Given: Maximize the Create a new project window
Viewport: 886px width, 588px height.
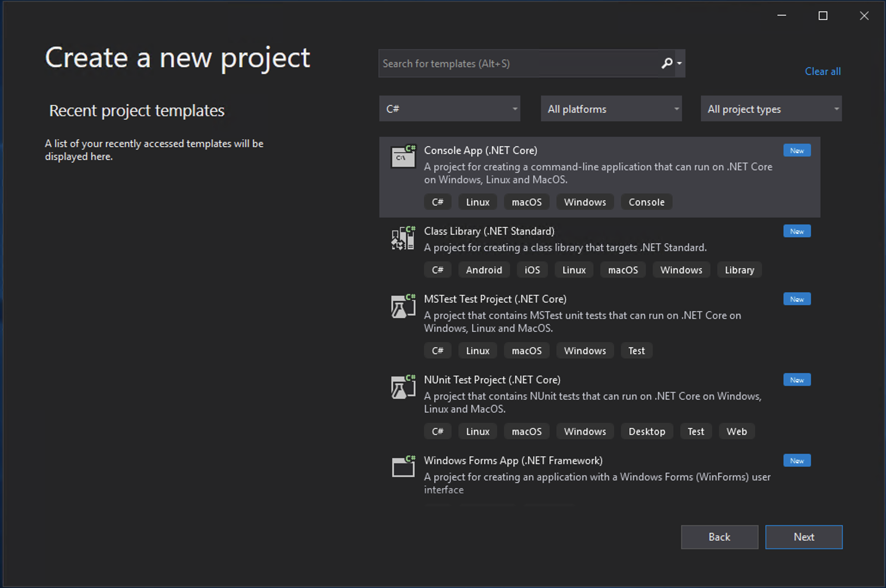Looking at the screenshot, I should tap(822, 16).
